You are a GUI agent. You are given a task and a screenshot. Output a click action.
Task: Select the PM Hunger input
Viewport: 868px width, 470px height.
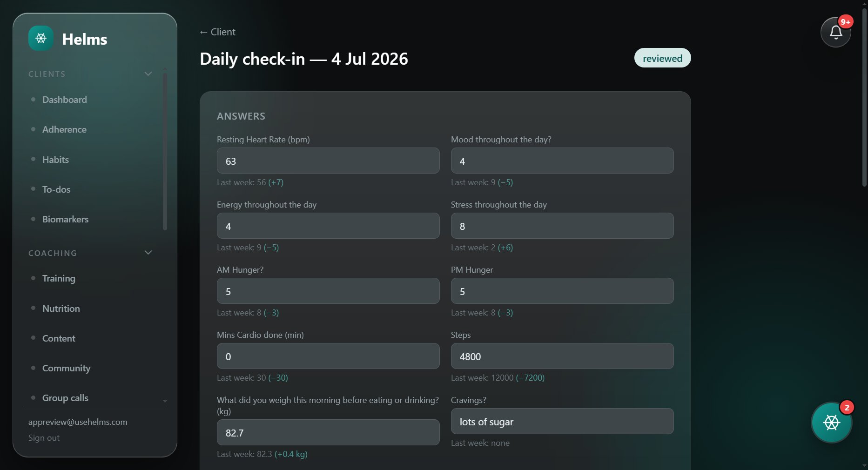pos(562,291)
